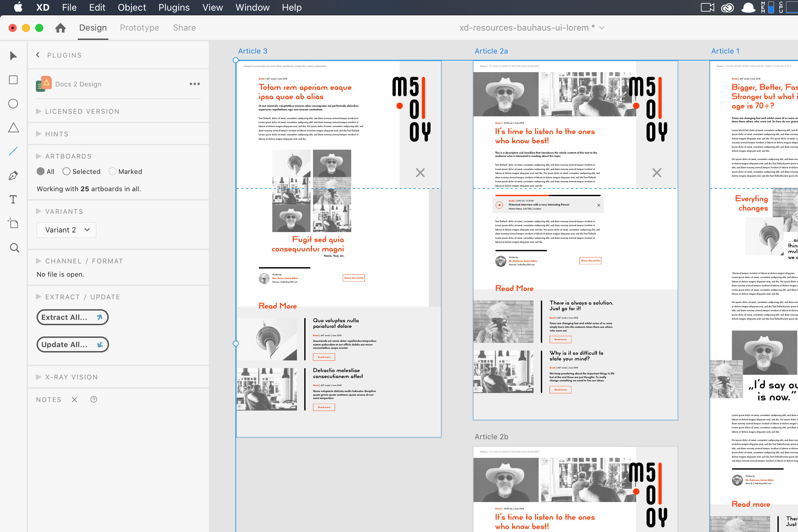Click the Update All button
Screen dimensions: 798x532
[x=72, y=344]
